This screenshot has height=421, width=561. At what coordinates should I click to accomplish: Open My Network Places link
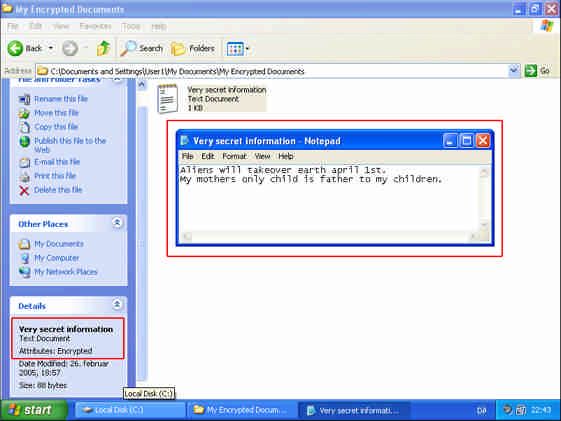tap(66, 272)
